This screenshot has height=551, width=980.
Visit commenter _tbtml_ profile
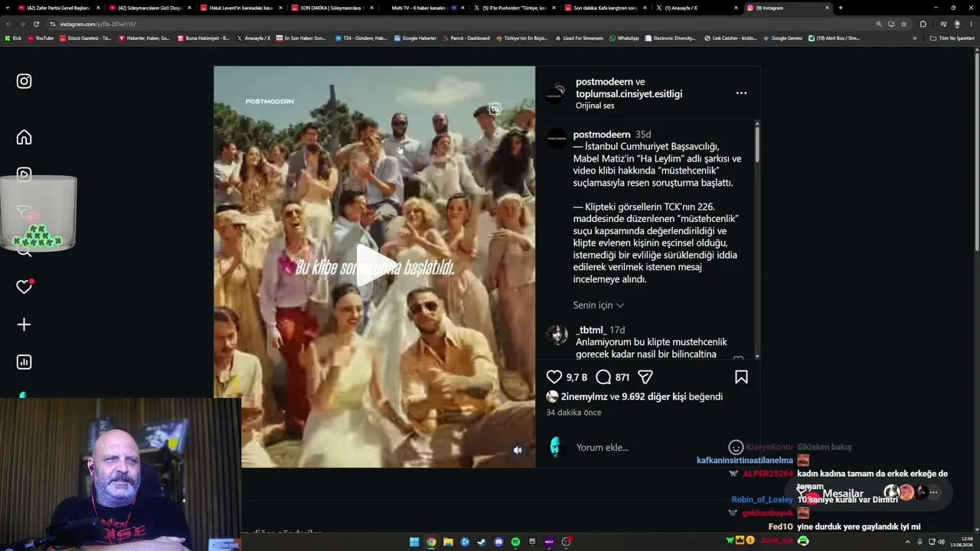pos(590,330)
